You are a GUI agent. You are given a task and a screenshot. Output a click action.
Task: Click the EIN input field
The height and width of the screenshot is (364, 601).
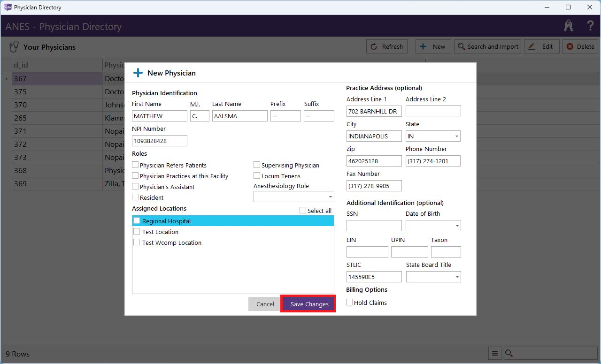[367, 252]
